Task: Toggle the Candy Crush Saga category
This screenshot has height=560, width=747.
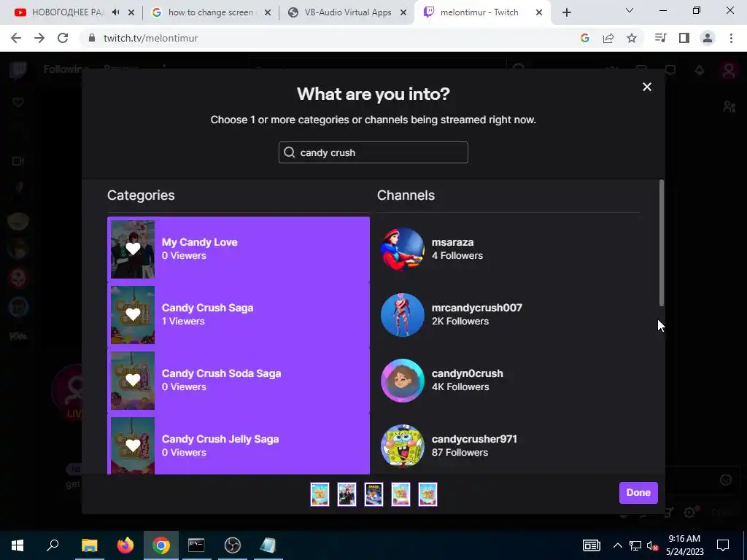Action: [x=239, y=315]
